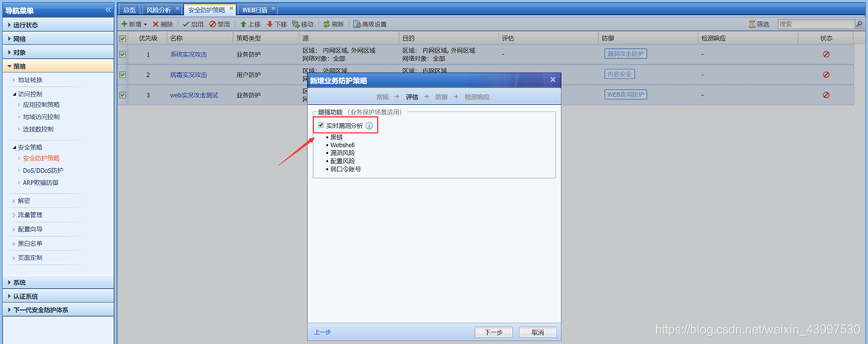Collapse the navigation menu with double-chevron icon

click(108, 10)
